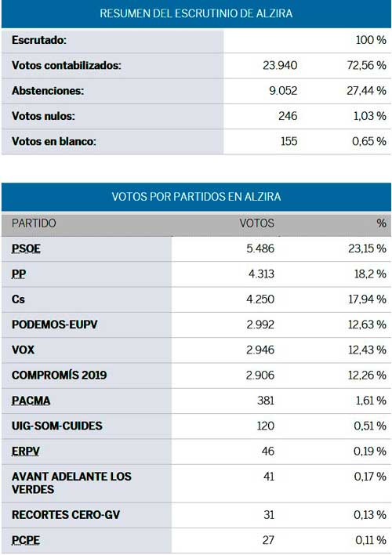Viewport: 392px width, 555px height.
Task: Click the VOTOS column header
Action: [x=256, y=223]
